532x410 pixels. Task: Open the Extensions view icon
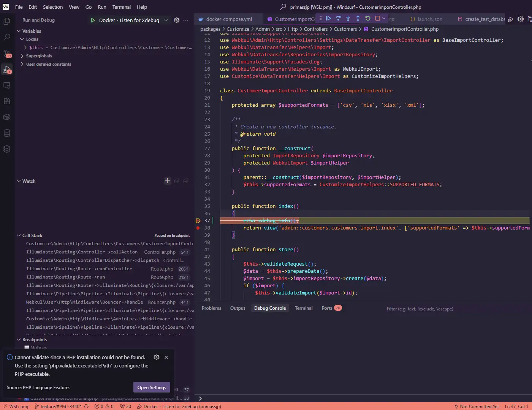pos(7,101)
